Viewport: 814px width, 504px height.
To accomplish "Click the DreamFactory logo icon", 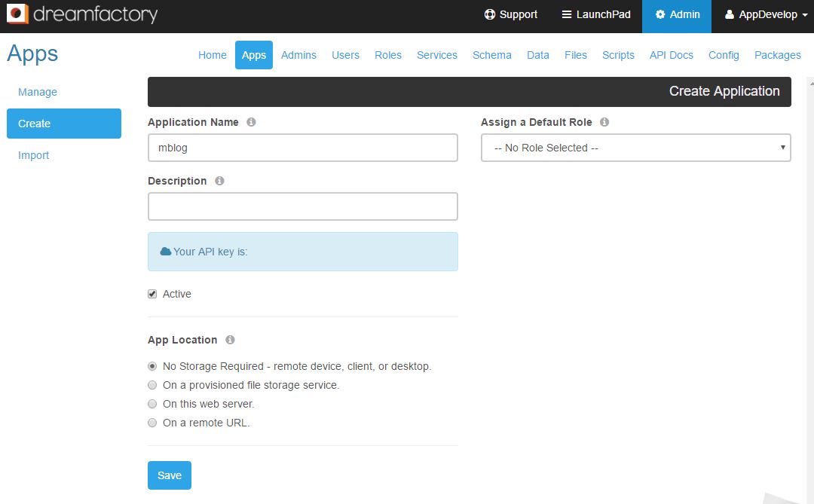I will tap(18, 14).
